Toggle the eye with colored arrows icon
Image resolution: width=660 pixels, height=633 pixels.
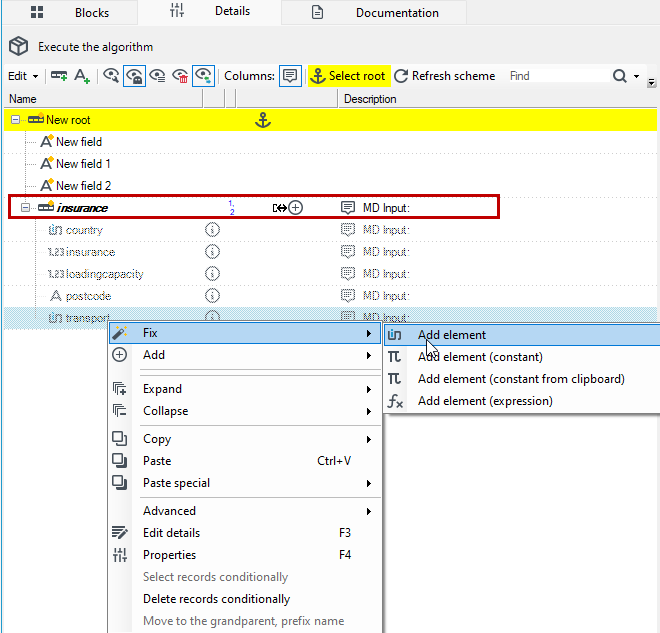point(204,76)
